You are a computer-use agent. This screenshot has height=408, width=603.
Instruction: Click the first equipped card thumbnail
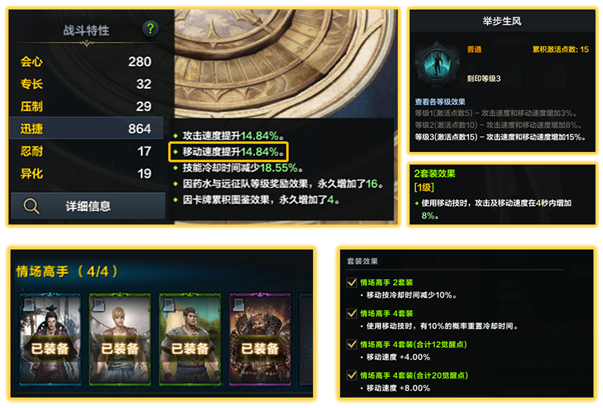click(x=50, y=339)
